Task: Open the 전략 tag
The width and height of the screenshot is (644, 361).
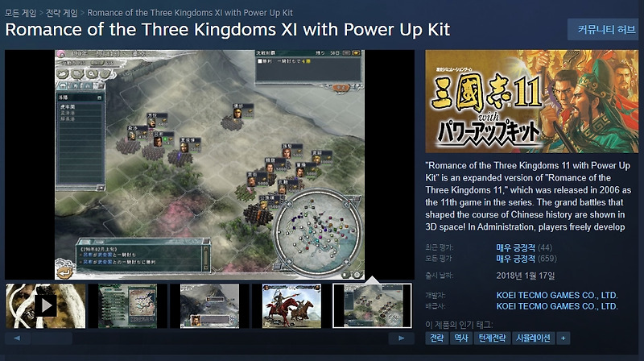Action: 436,338
